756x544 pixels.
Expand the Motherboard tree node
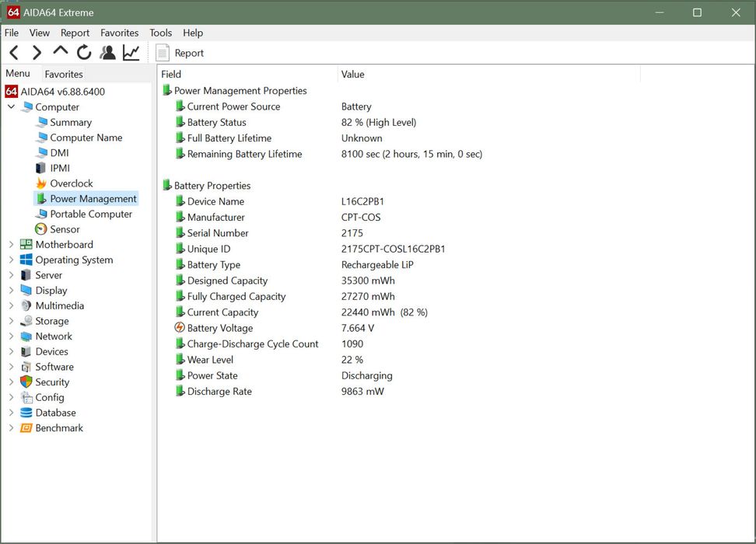[11, 245]
